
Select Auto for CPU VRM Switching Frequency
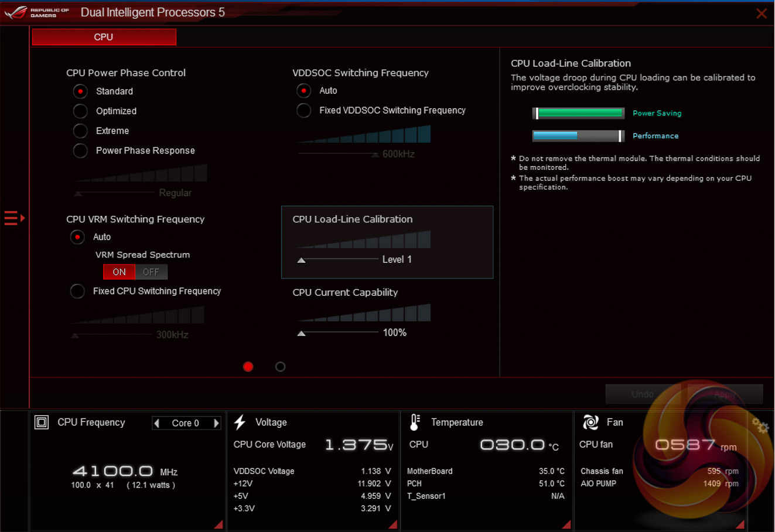pyautogui.click(x=77, y=237)
